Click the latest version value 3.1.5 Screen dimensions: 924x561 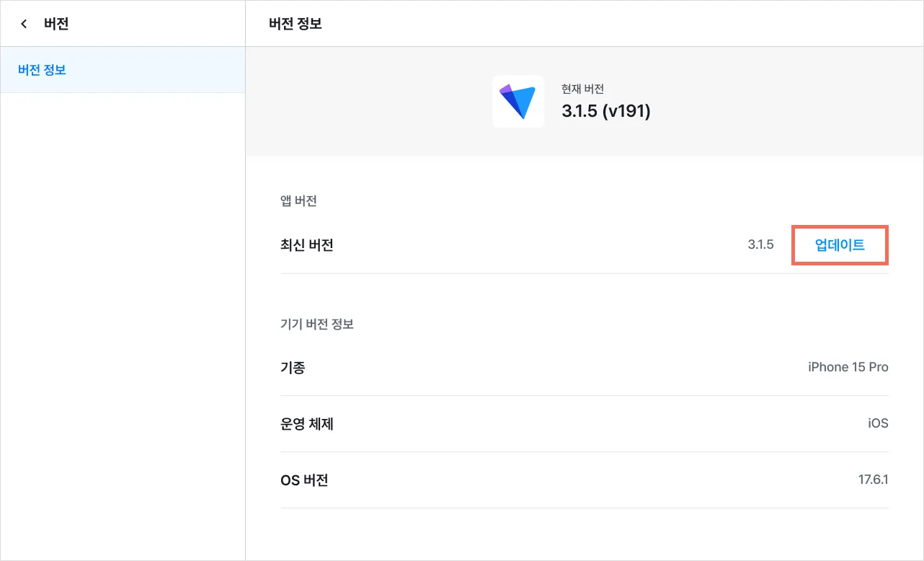tap(760, 245)
